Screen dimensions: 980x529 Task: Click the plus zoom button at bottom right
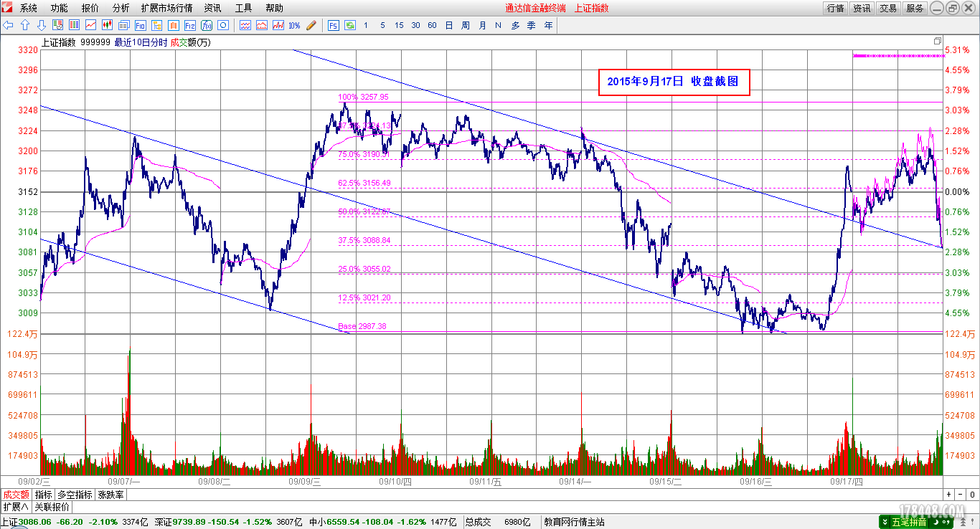[948, 495]
